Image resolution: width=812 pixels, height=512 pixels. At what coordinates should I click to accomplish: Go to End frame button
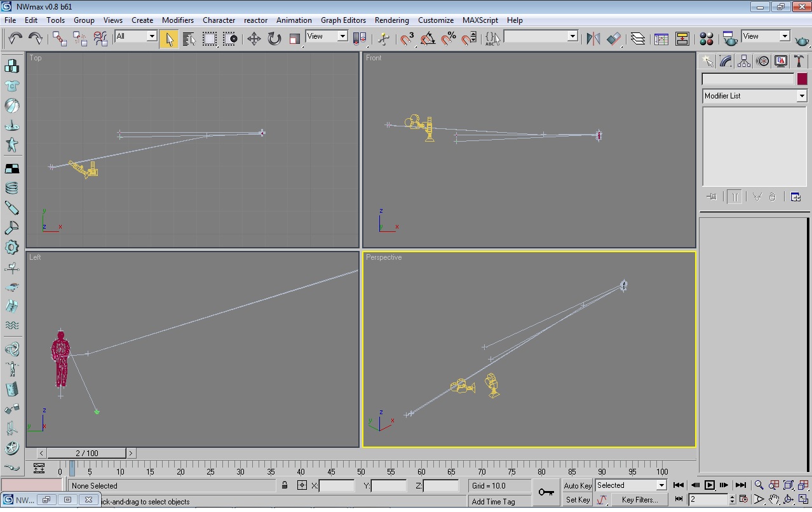740,485
